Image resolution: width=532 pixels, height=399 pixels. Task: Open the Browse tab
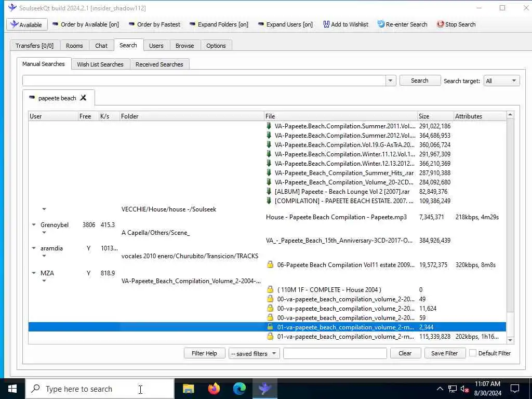(x=184, y=46)
